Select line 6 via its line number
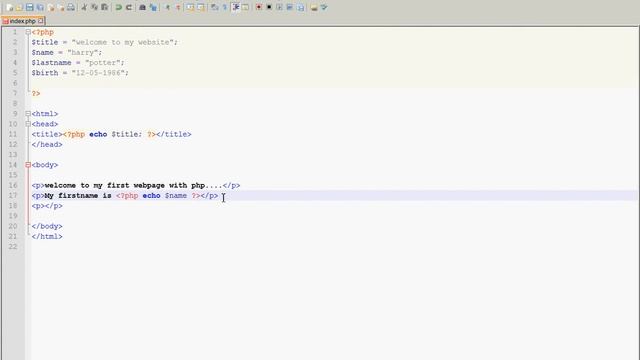 point(15,83)
